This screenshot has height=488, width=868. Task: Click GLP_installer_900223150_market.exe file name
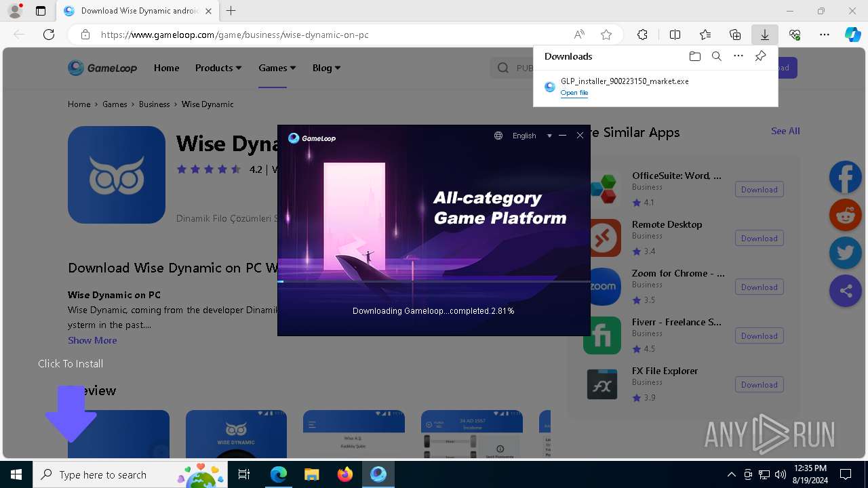625,81
